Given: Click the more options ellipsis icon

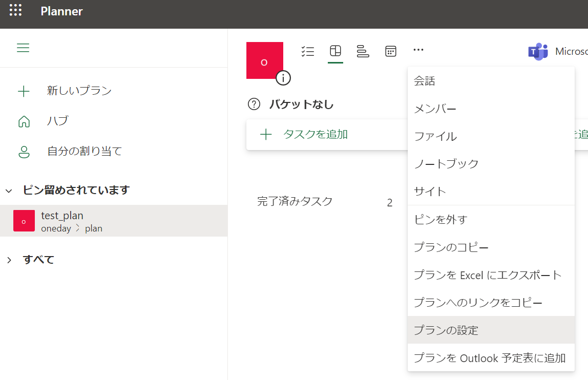Looking at the screenshot, I should (x=418, y=50).
